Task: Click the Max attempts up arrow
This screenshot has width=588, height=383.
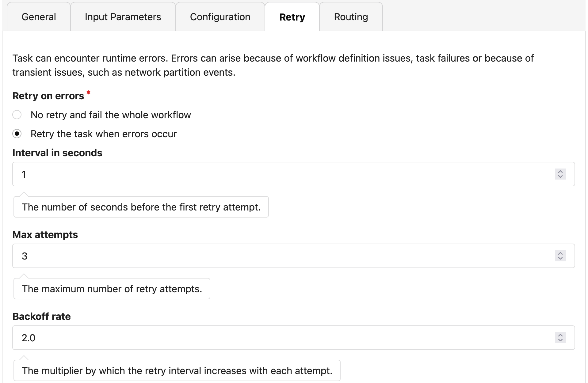Action: click(x=560, y=253)
